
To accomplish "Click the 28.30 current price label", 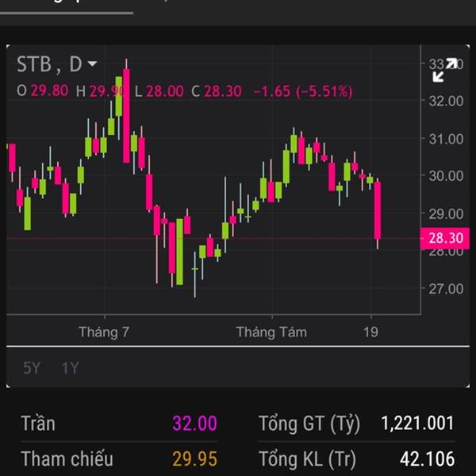I will pos(445,238).
